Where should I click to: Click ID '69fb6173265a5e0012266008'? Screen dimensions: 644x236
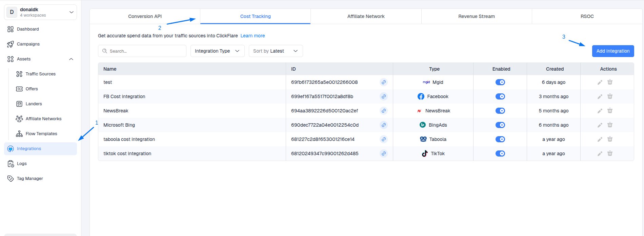coord(324,82)
